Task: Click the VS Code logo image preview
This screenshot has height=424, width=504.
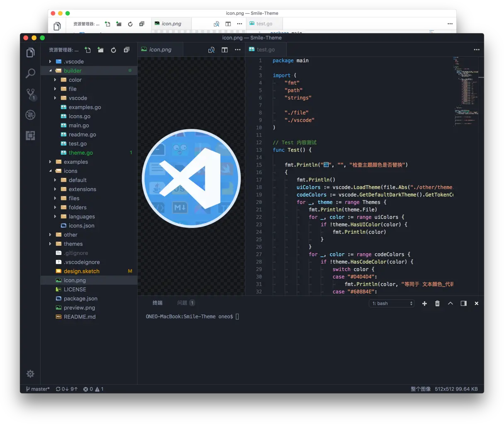Action: point(191,178)
